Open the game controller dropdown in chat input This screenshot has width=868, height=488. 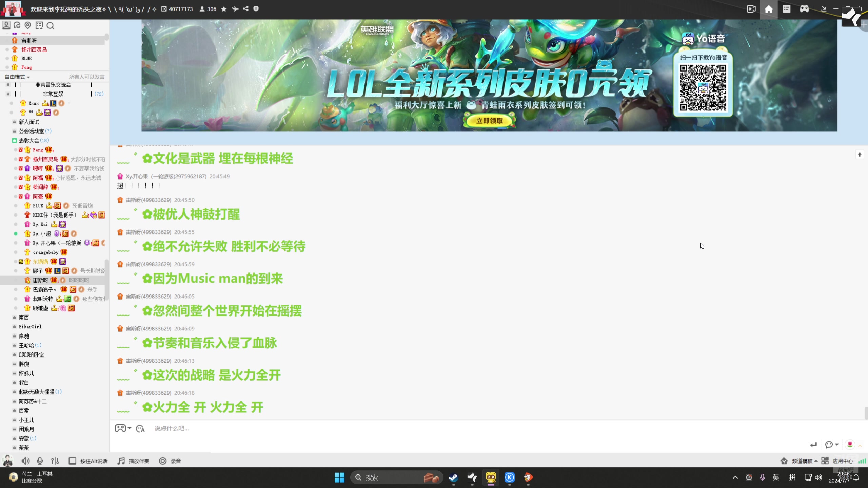point(123,428)
